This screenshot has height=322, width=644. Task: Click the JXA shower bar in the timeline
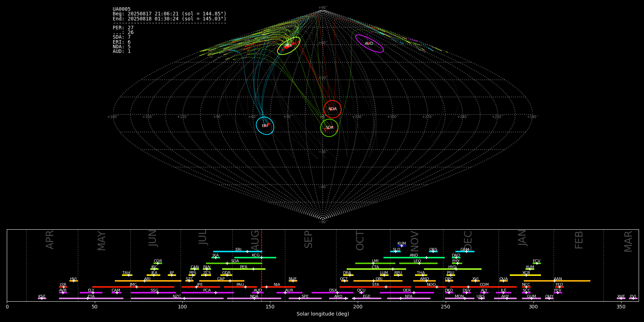(x=216, y=258)
